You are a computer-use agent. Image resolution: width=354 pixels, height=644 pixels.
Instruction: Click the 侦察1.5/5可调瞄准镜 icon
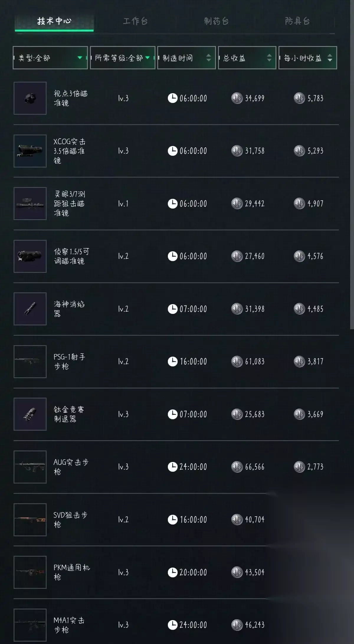point(30,256)
